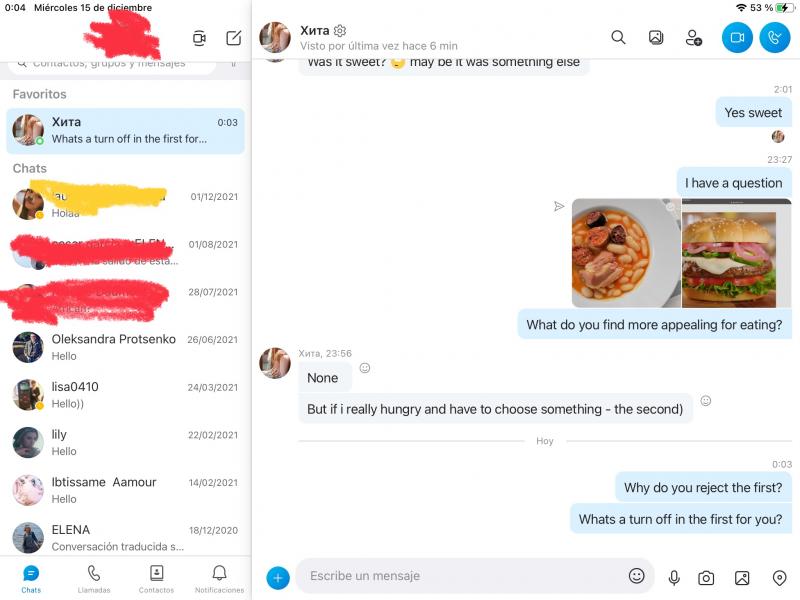This screenshot has height=600, width=800.
Task: Click the Escribe un mensaje field
Action: click(460, 576)
